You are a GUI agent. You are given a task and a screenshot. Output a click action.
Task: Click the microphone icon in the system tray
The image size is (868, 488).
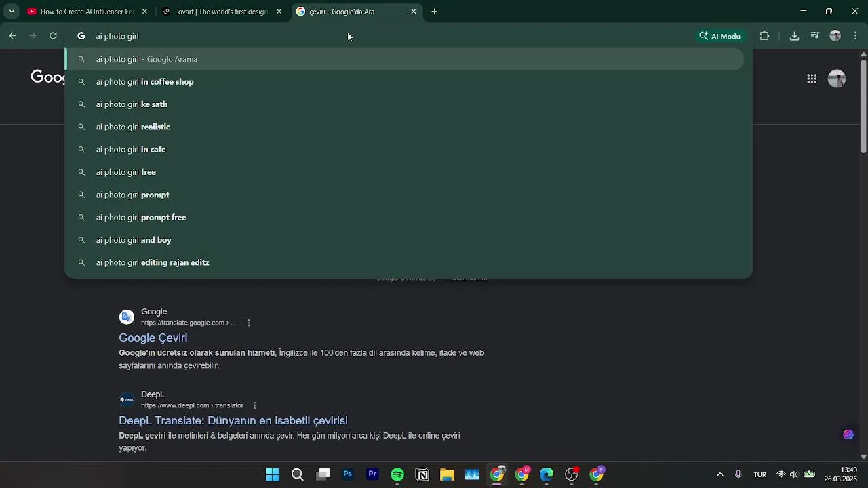(x=738, y=474)
